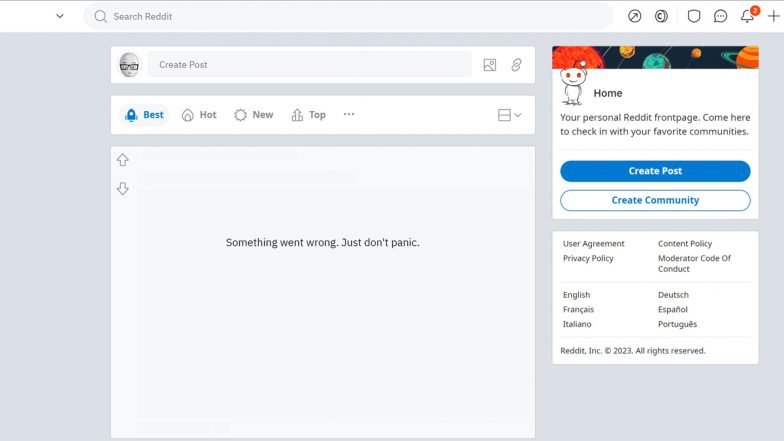Sort feed by Best
This screenshot has height=441, width=784.
[x=144, y=115]
